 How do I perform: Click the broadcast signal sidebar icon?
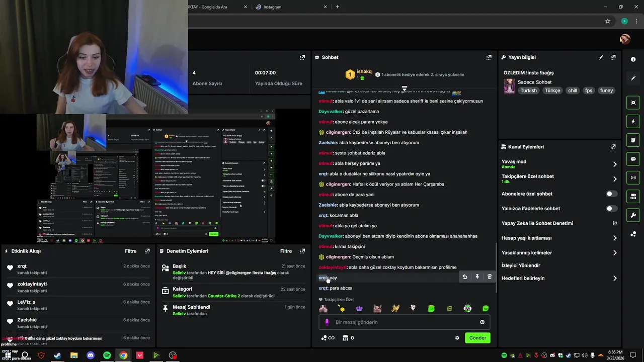(633, 177)
